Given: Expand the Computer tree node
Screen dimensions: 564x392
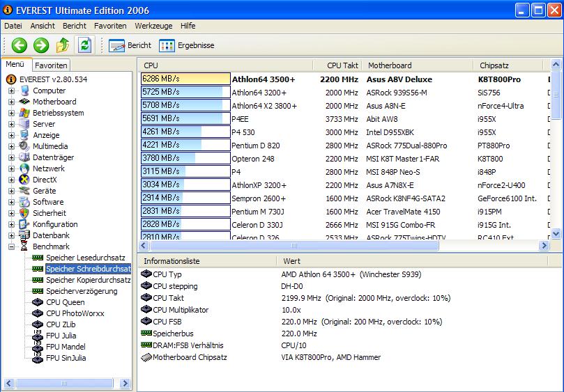Looking at the screenshot, I should pyautogui.click(x=12, y=91).
